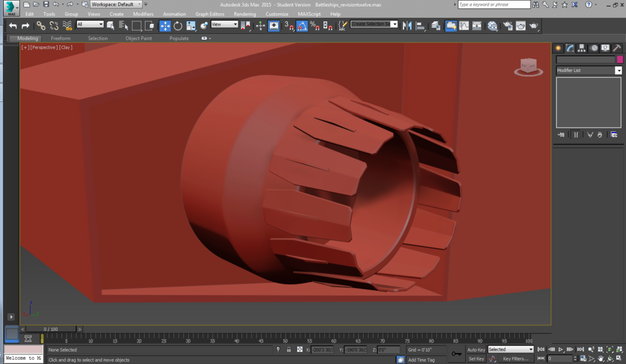The image size is (626, 364).
Task: Open the Modifiers menu
Action: pos(143,14)
